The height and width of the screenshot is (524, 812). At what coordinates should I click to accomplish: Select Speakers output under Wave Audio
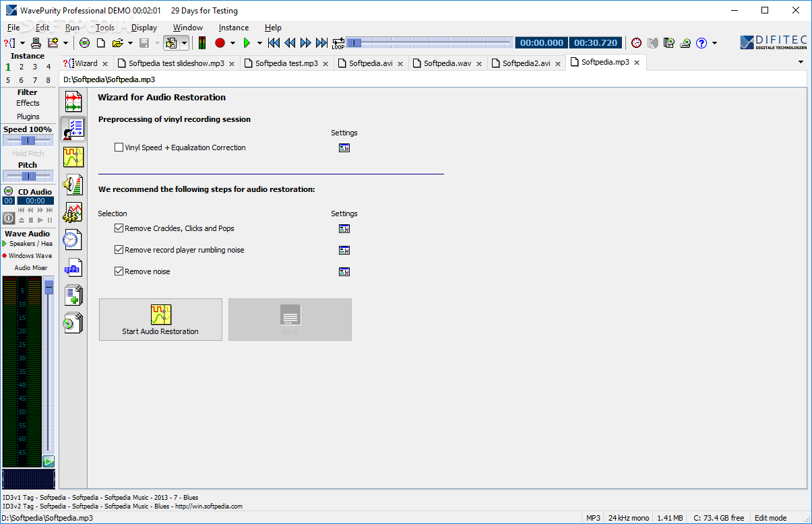point(30,244)
